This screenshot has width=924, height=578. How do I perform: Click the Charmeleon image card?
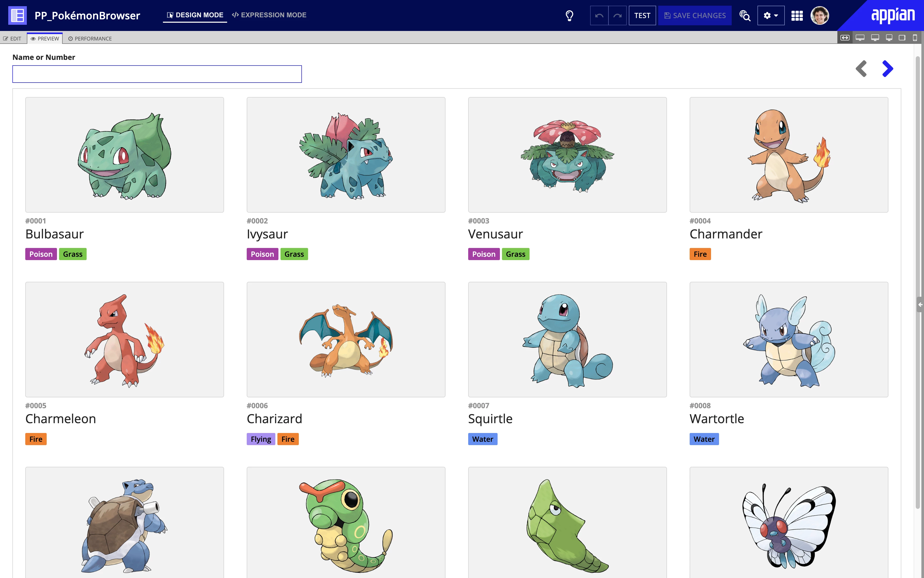click(x=125, y=340)
